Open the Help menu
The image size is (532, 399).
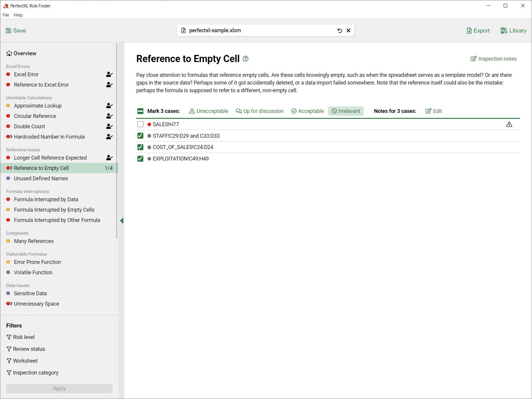(18, 15)
